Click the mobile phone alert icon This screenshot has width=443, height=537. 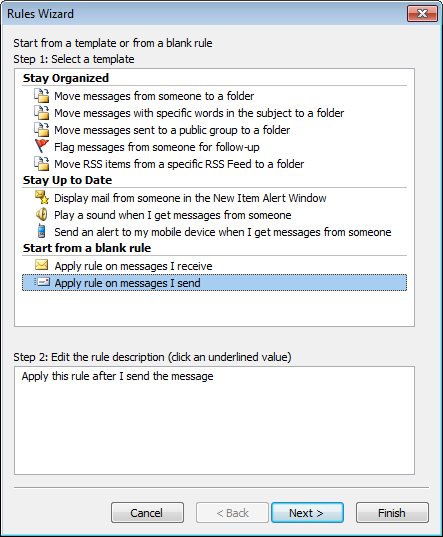point(41,231)
